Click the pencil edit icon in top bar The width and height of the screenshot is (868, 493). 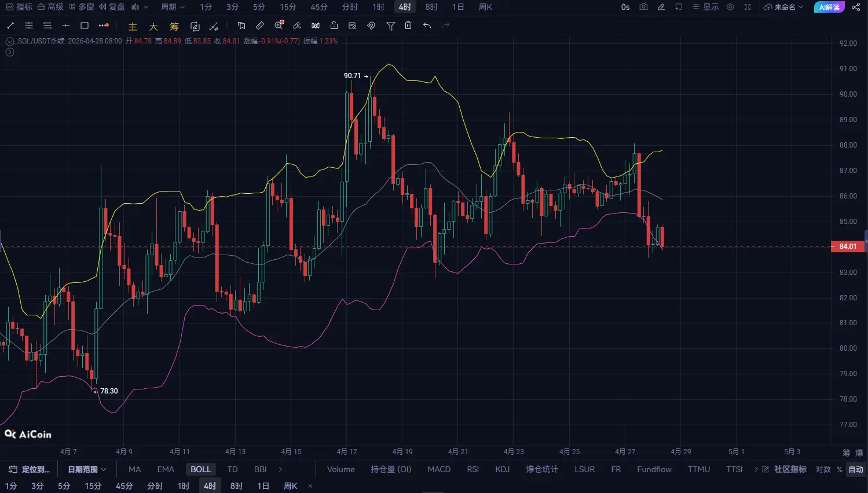[661, 7]
